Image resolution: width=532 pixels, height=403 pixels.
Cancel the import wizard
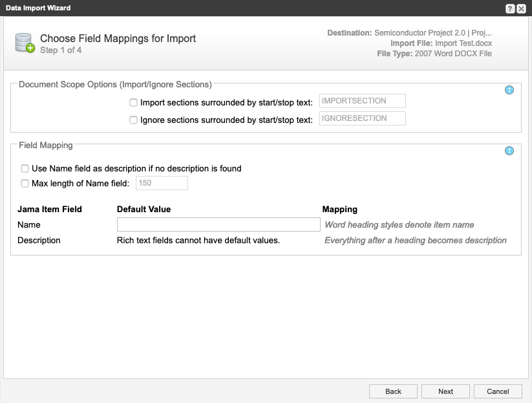click(x=498, y=391)
